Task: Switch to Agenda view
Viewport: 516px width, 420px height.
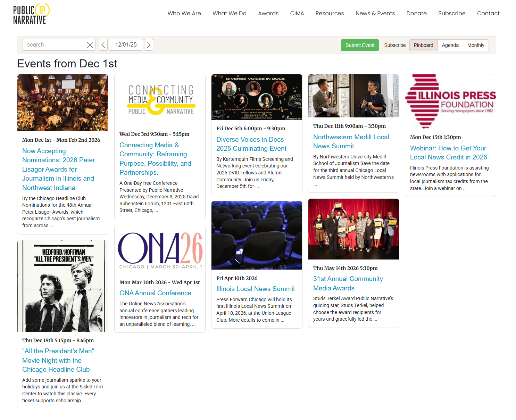Action: 450,45
